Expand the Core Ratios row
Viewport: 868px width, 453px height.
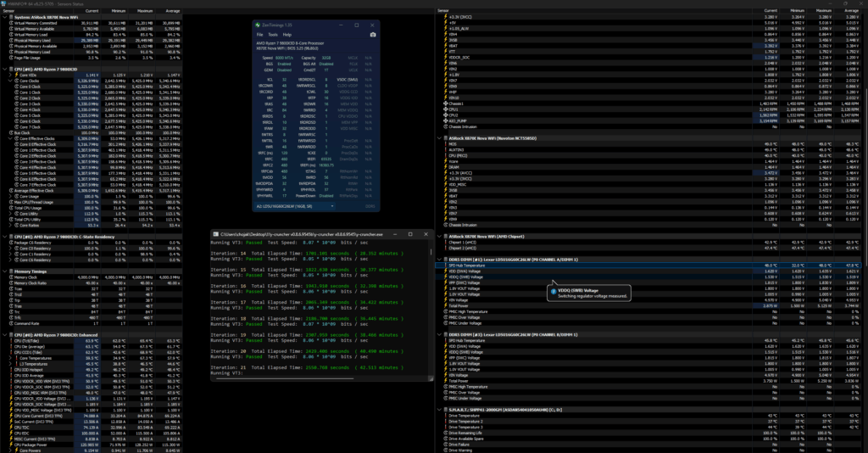pyautogui.click(x=10, y=226)
